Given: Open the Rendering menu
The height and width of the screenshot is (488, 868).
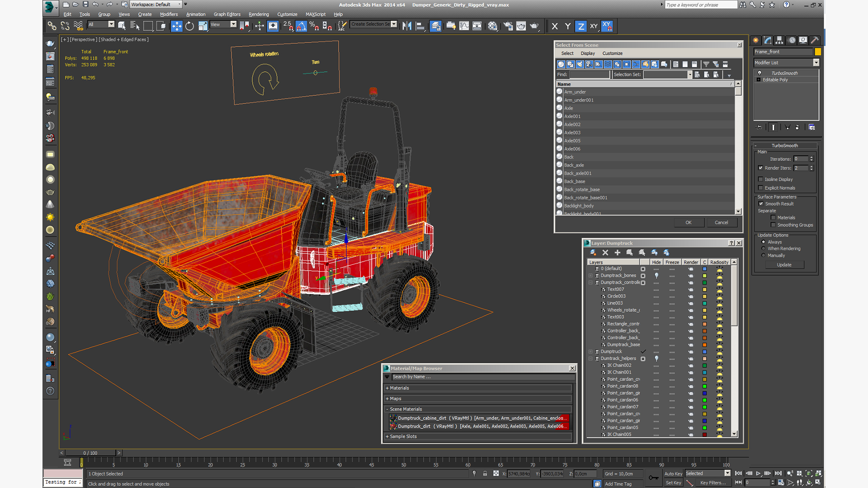Looking at the screenshot, I should [259, 14].
